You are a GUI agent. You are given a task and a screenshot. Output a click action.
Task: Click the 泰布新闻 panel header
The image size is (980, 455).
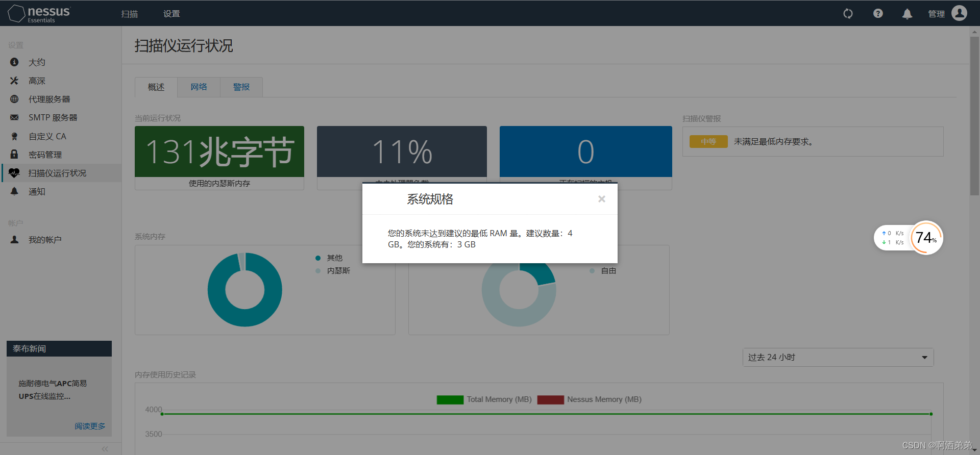(x=59, y=348)
